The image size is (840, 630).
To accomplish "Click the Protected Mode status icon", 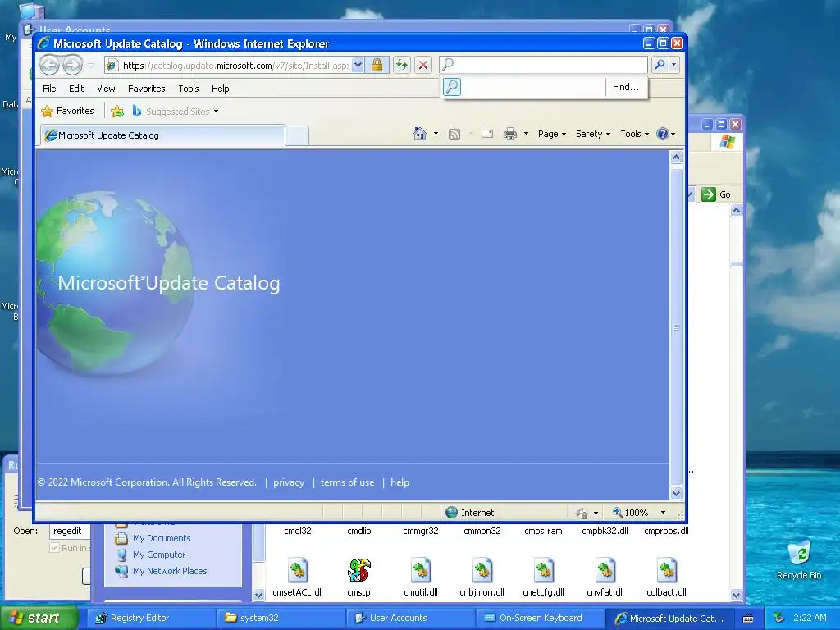I will click(x=582, y=514).
